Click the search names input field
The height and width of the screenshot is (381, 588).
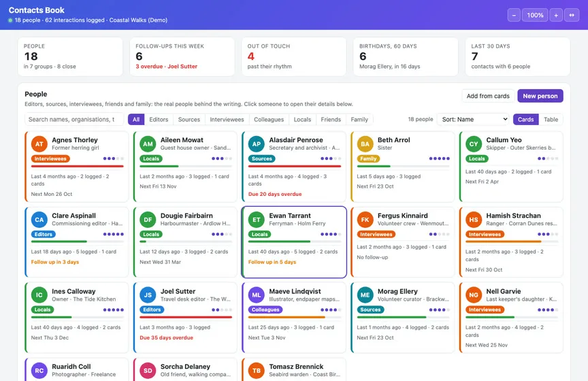point(74,119)
